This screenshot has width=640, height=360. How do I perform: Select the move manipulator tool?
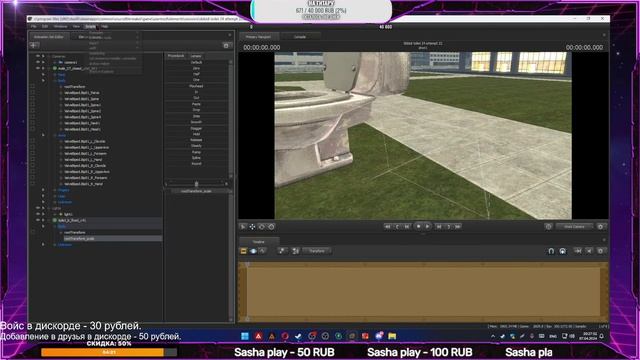[252, 227]
